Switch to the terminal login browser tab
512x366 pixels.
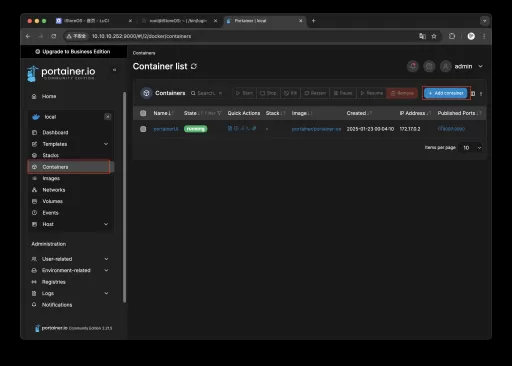pyautogui.click(x=178, y=21)
